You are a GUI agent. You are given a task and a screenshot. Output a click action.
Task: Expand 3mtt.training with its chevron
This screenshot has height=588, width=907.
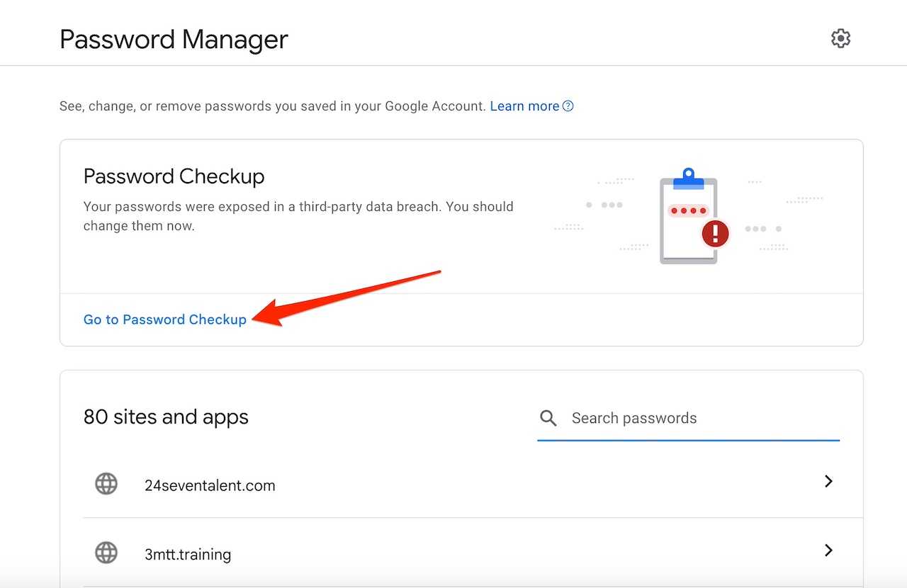pos(828,550)
